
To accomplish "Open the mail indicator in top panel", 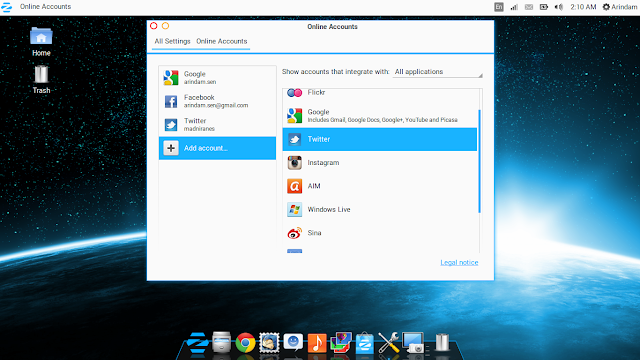I will (x=529, y=7).
